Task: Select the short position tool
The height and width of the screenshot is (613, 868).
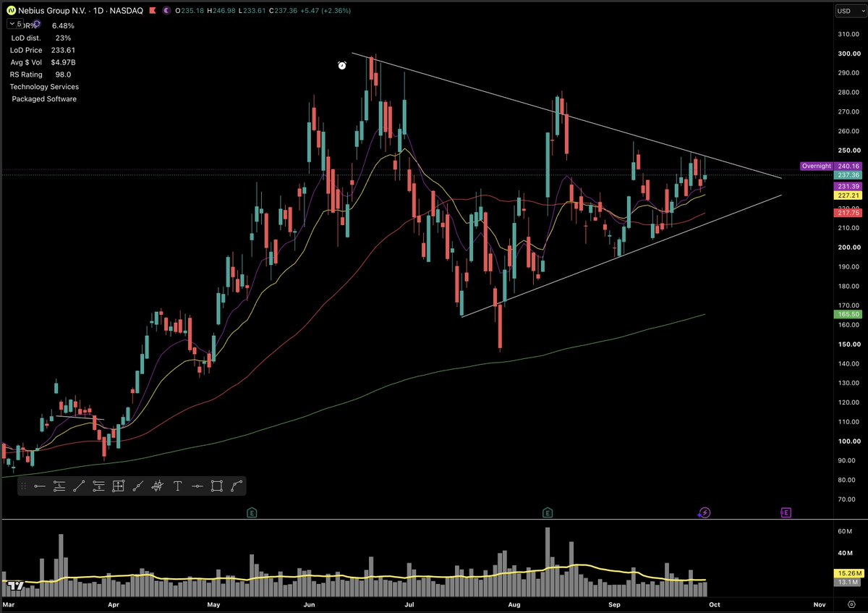Action: point(98,486)
